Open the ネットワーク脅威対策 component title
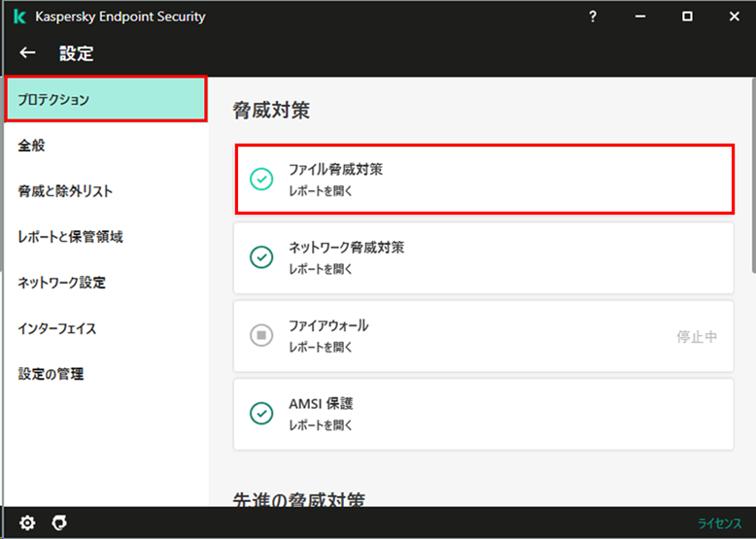This screenshot has width=756, height=539. pos(346,248)
